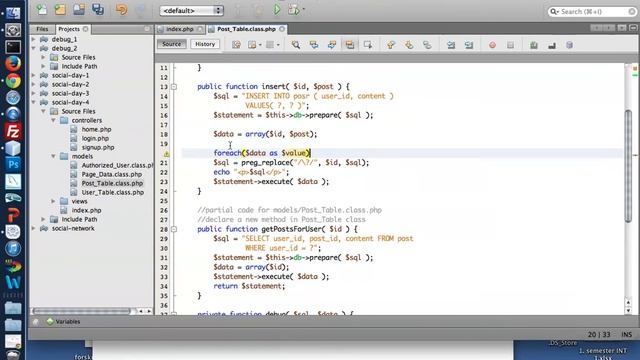Toggle the Source editor view button
Viewport: 640px width, 360px height.
[x=171, y=44]
